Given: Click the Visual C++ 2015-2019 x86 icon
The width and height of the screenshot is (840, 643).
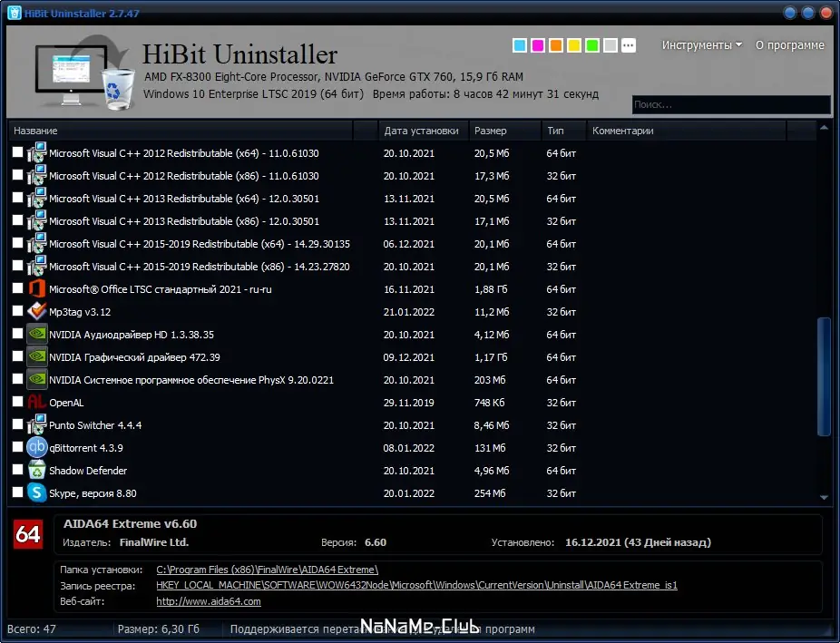Looking at the screenshot, I should pos(36,266).
